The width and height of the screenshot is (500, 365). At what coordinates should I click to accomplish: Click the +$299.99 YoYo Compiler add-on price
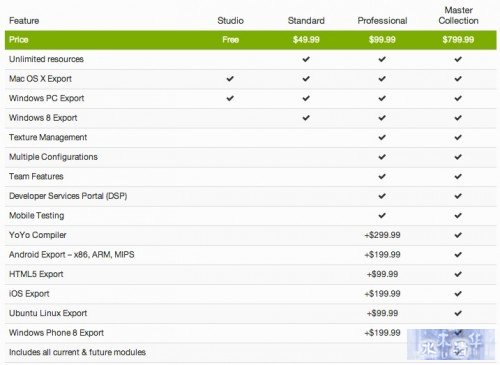click(x=382, y=235)
